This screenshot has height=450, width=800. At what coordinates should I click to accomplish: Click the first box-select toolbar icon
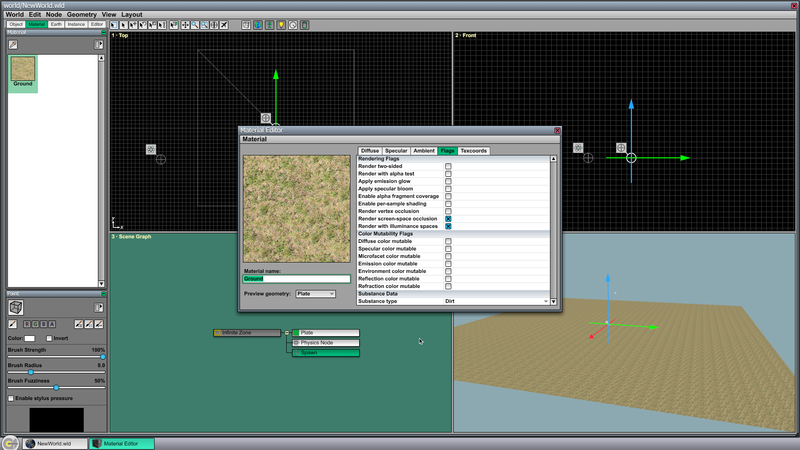pos(114,25)
